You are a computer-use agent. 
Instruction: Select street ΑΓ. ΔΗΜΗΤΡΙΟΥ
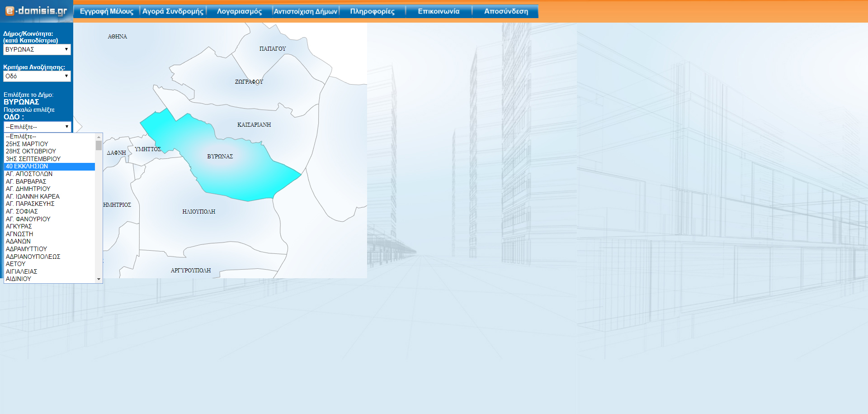50,189
